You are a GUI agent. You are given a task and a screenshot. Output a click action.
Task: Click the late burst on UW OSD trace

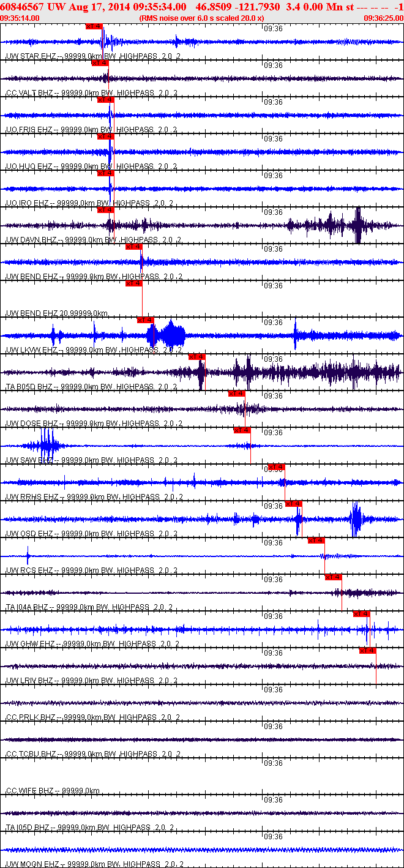click(x=356, y=520)
